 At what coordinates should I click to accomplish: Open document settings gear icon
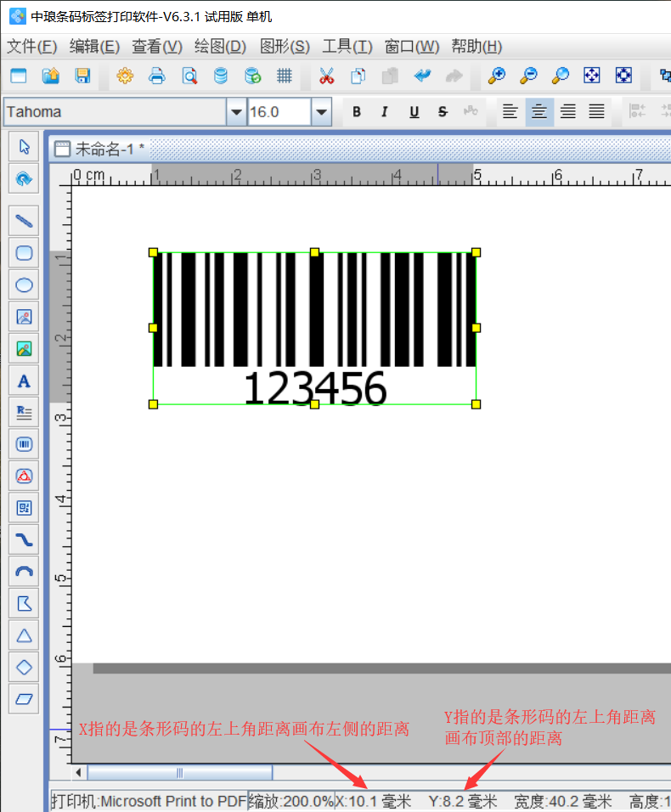[x=125, y=76]
